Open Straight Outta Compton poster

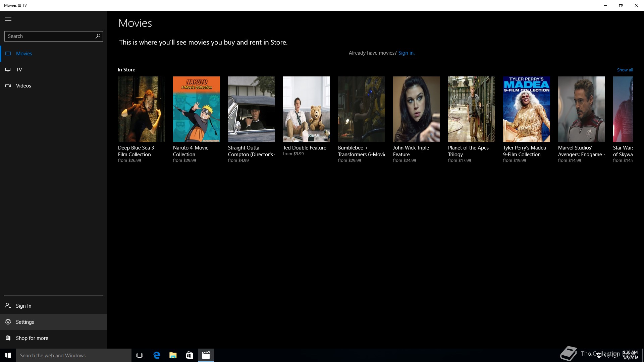pos(252,109)
